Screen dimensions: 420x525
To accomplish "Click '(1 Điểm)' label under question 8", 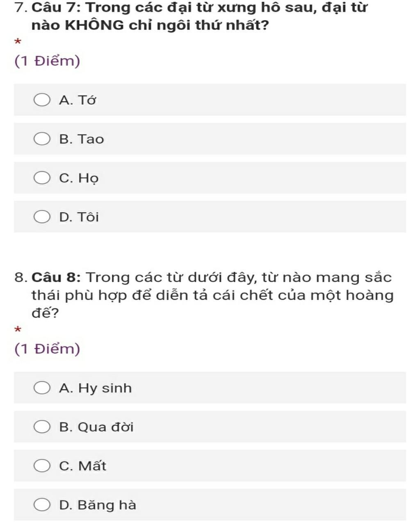I will 47,349.
